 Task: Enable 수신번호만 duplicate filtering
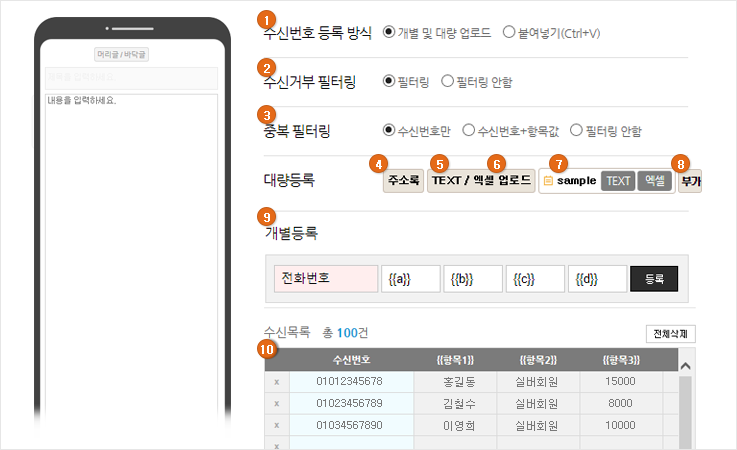[389, 130]
